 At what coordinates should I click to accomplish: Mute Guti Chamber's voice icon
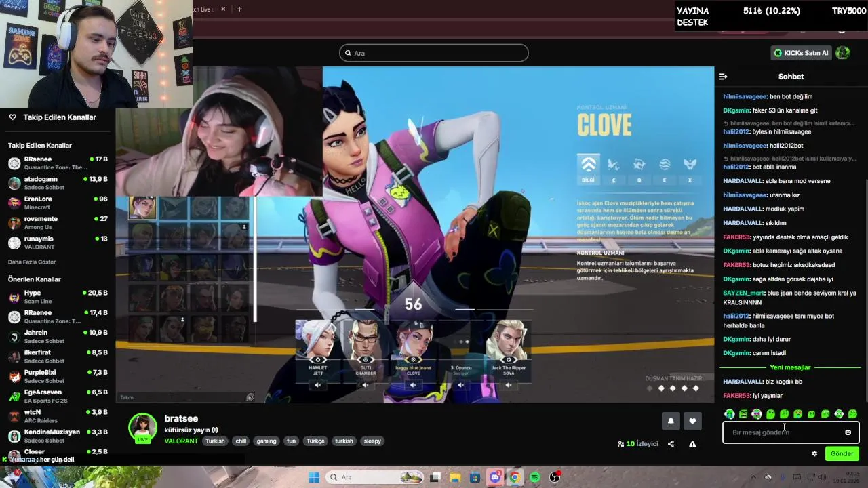click(x=366, y=385)
